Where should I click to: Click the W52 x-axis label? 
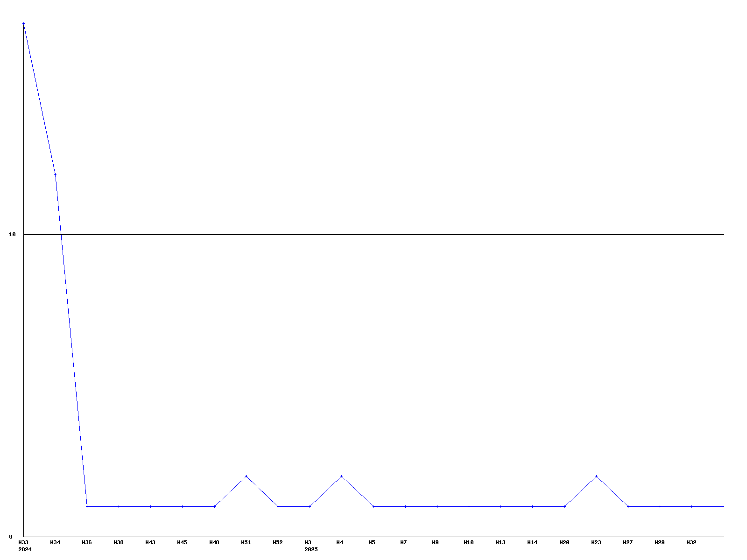point(278,542)
